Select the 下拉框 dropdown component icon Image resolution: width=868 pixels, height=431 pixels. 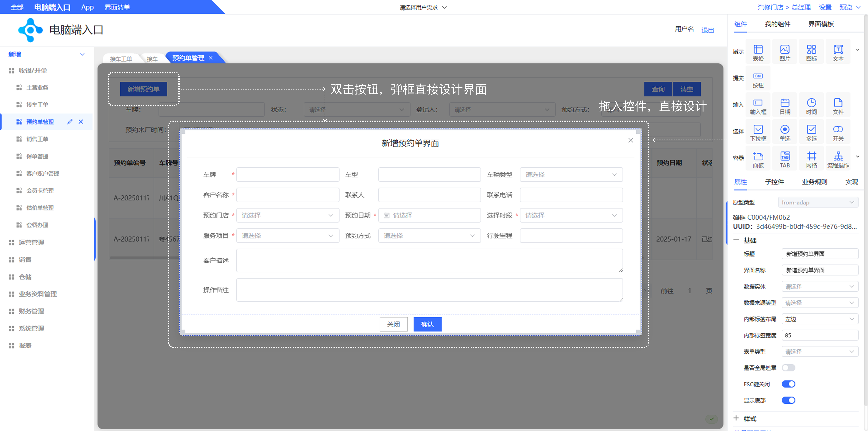(758, 132)
